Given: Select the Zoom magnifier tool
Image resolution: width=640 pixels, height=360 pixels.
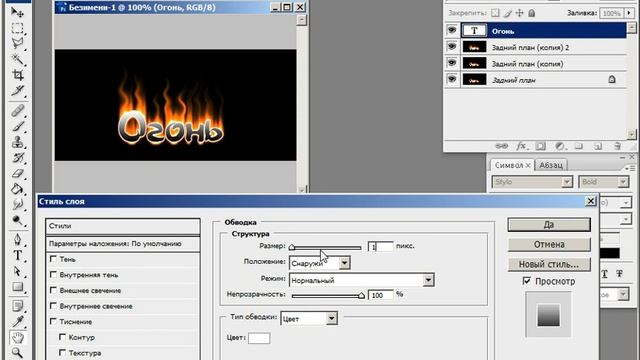Looking at the screenshot, I should tap(18, 352).
